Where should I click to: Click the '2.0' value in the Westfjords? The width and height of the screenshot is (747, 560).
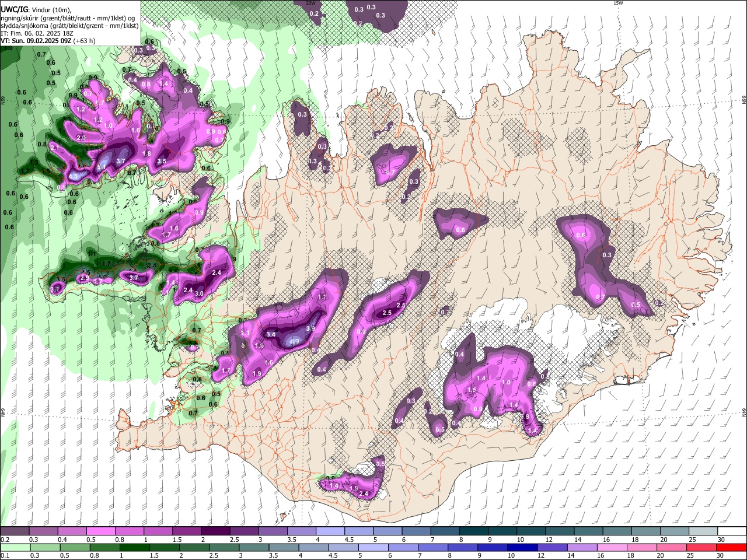tap(81, 138)
